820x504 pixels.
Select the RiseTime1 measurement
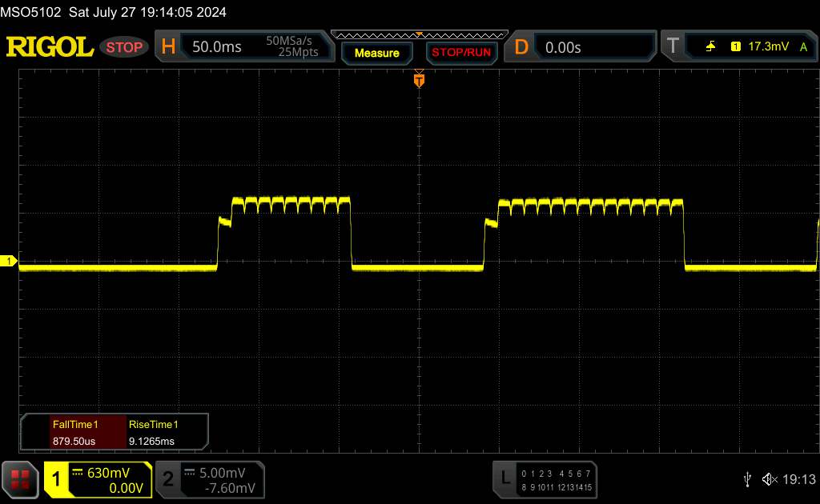click(153, 424)
